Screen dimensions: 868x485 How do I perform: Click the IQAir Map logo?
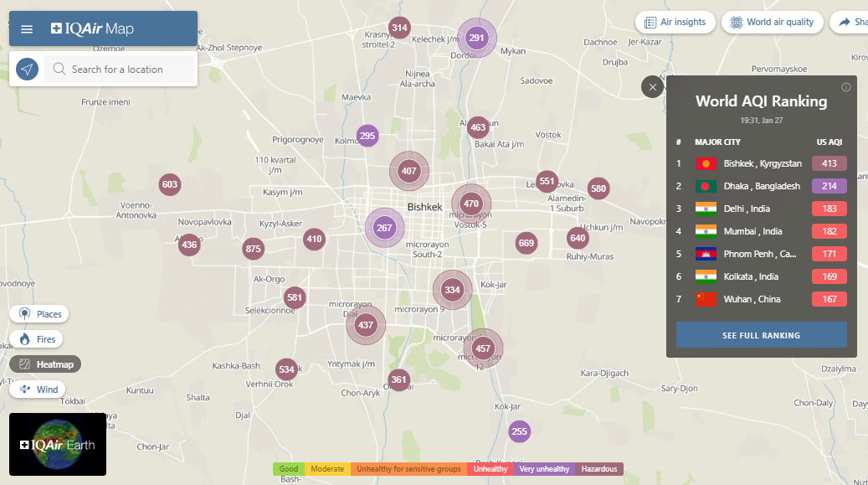92,29
